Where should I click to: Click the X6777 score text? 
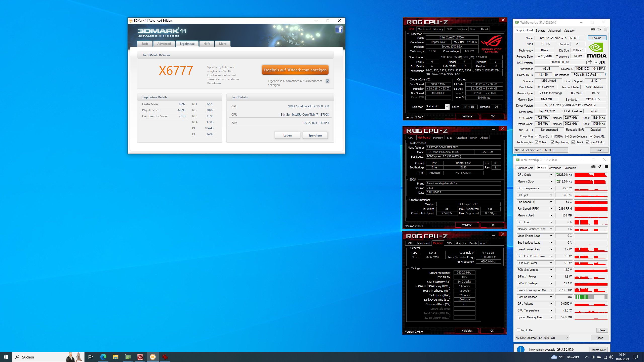coord(176,71)
